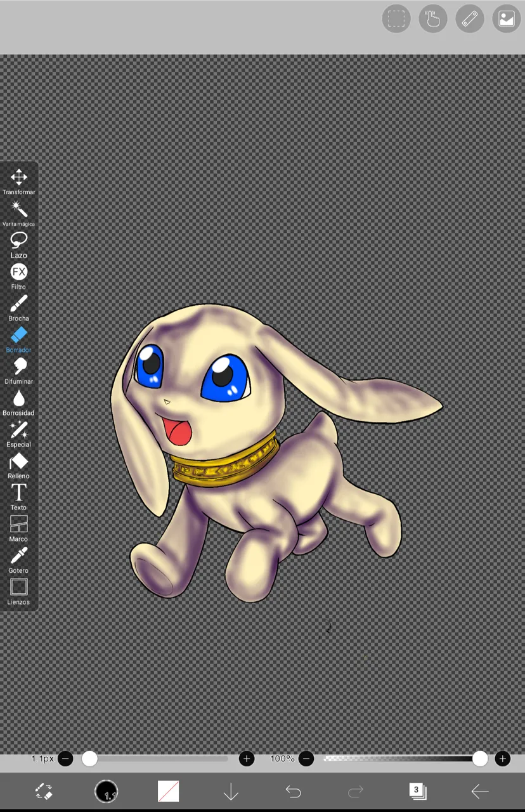
Task: Decrease opacity with minus button
Action: [306, 759]
